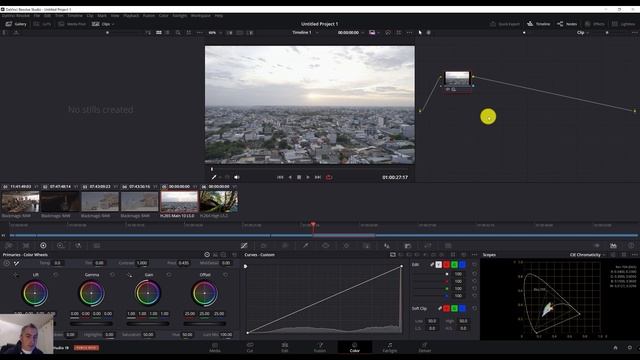Toggle viewer audio mute speaker
640x360 pixels.
[237, 177]
